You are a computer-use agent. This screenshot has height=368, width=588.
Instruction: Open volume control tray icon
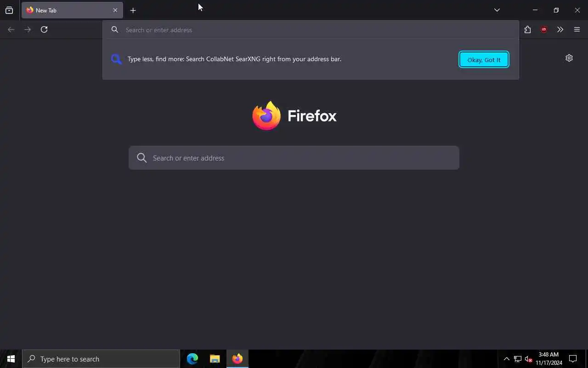pyautogui.click(x=529, y=359)
